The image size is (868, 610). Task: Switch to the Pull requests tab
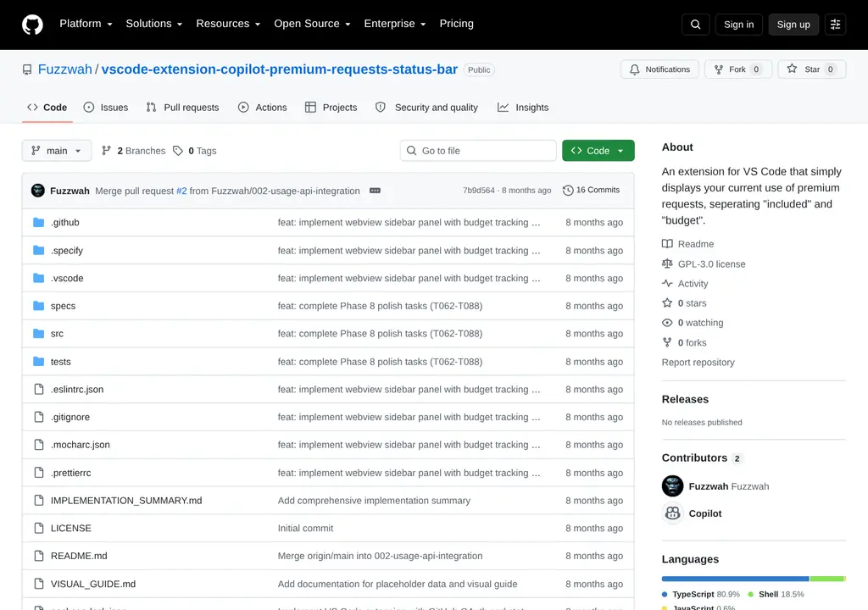183,108
